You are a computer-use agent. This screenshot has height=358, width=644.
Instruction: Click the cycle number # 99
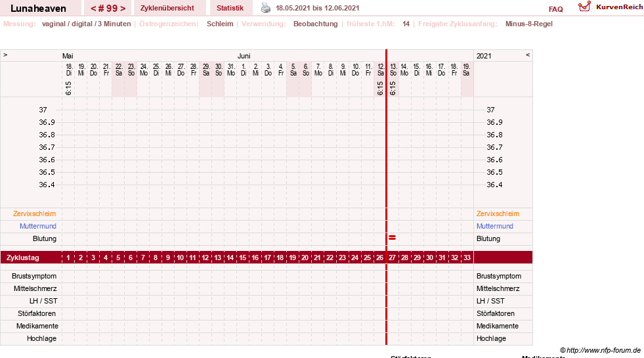point(108,9)
